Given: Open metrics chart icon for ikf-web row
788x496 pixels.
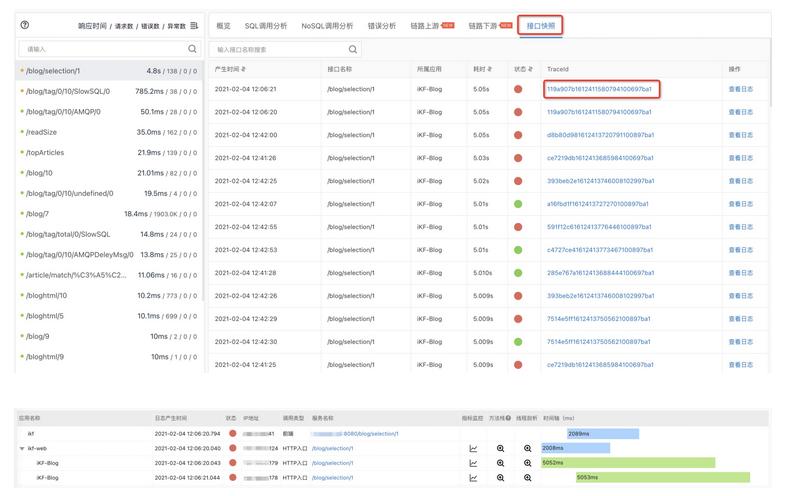Looking at the screenshot, I should click(473, 448).
